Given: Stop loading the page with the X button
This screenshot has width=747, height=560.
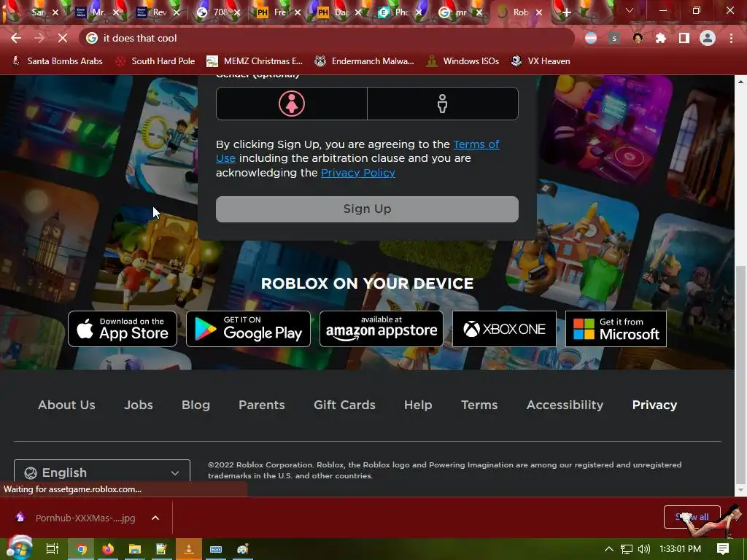Looking at the screenshot, I should tap(63, 38).
